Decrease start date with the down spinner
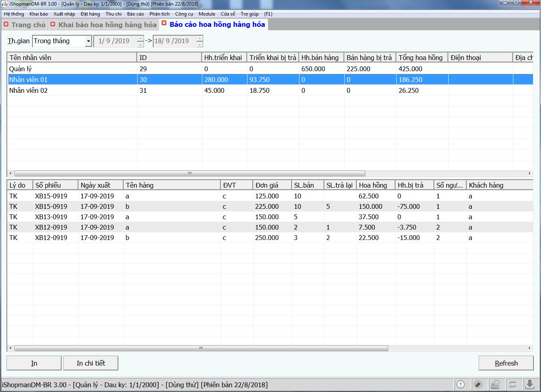 [x=140, y=44]
